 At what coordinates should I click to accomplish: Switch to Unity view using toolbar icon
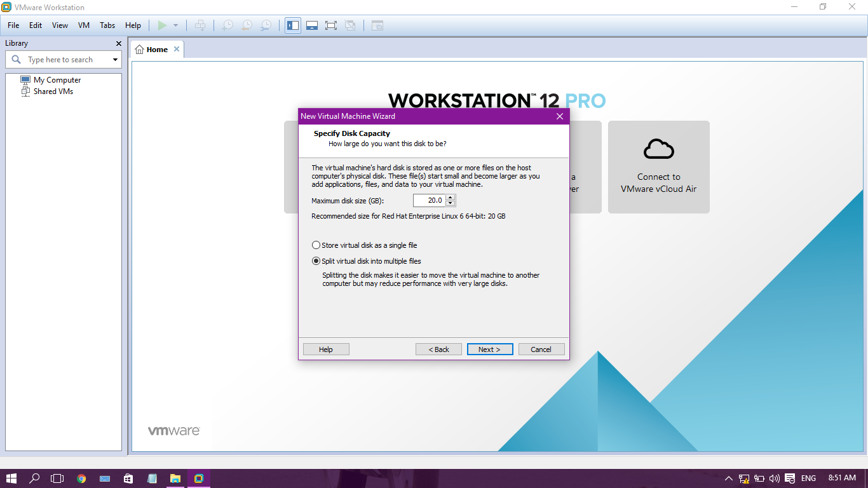(x=350, y=25)
